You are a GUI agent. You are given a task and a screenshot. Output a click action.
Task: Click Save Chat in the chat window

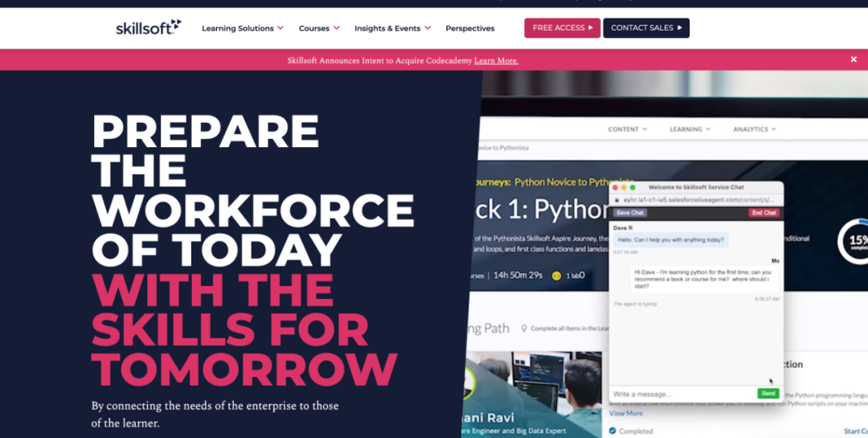pyautogui.click(x=630, y=213)
